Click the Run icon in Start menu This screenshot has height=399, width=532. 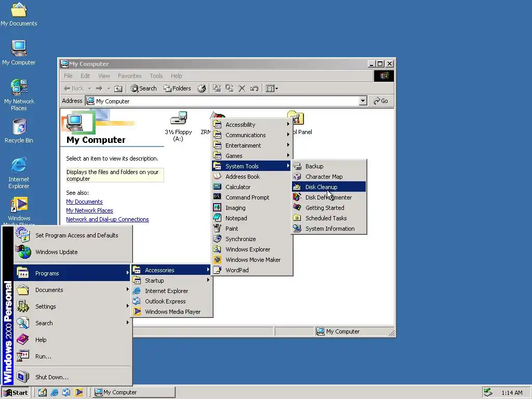click(x=23, y=356)
